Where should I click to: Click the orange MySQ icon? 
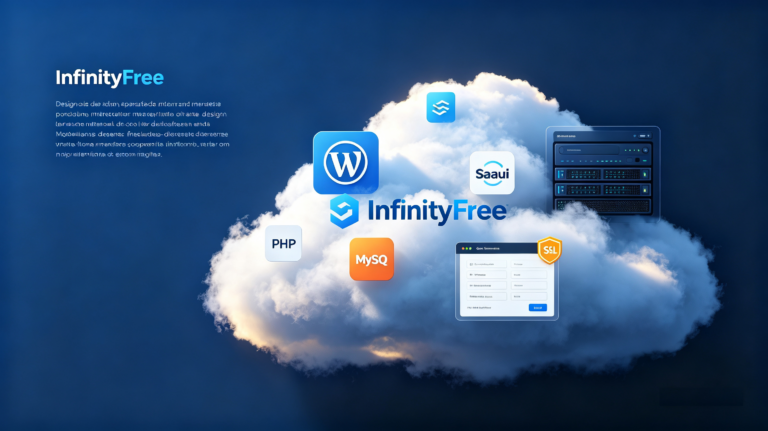(371, 259)
